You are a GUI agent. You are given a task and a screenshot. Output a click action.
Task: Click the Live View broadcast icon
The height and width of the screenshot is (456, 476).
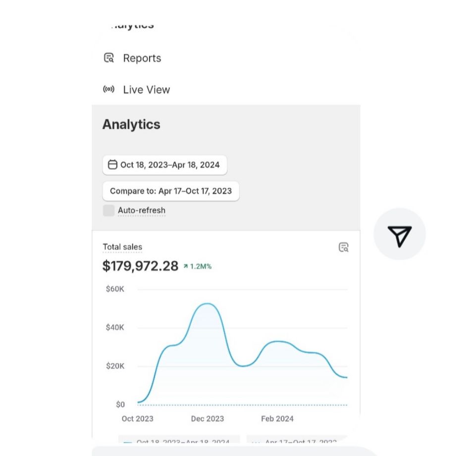point(108,90)
